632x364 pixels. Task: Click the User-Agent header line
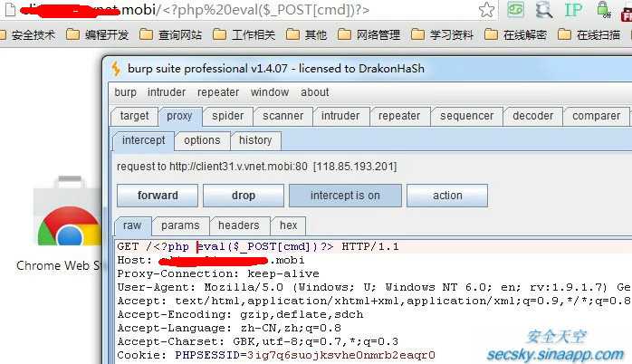[374, 288]
